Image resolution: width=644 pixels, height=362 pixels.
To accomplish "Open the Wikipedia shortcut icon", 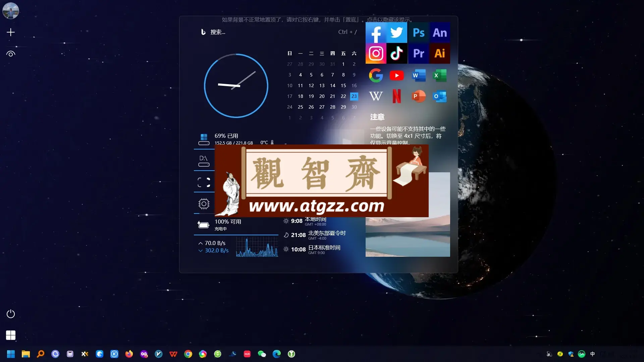I will click(376, 96).
